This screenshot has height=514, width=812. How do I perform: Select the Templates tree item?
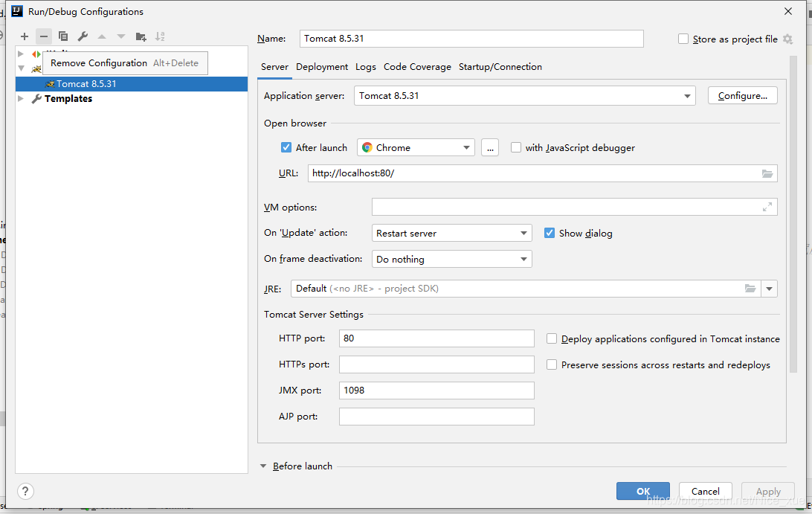(68, 98)
